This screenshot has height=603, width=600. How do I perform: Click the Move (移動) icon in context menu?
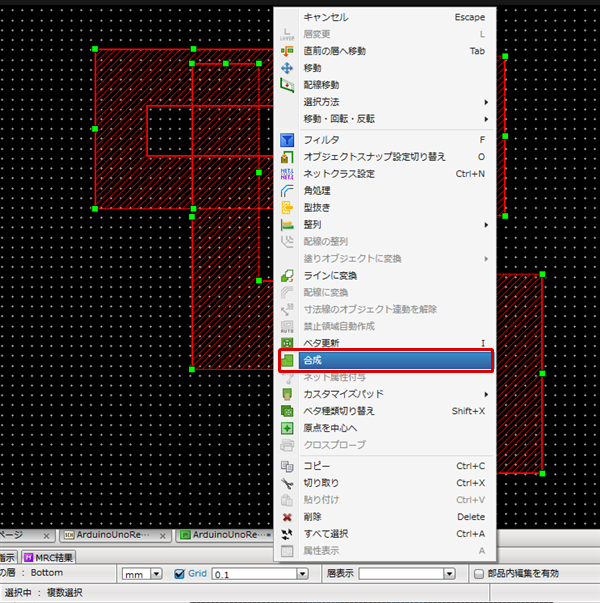pos(287,68)
